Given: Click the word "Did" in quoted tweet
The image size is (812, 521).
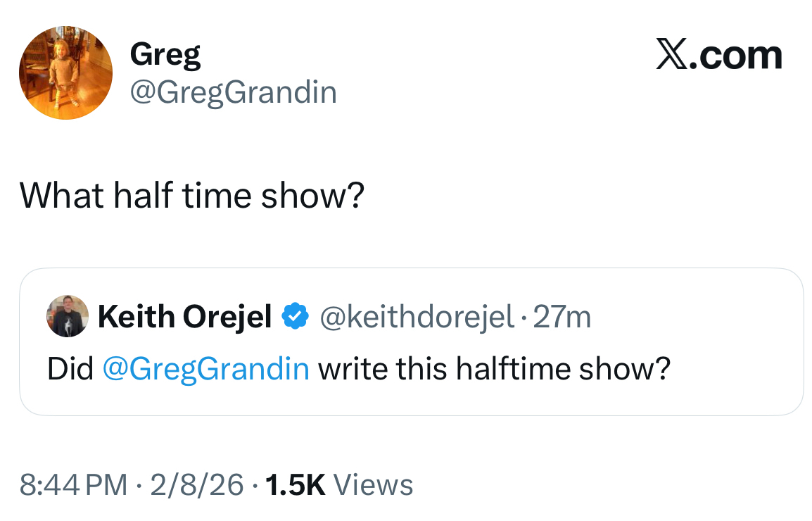Looking at the screenshot, I should (70, 368).
